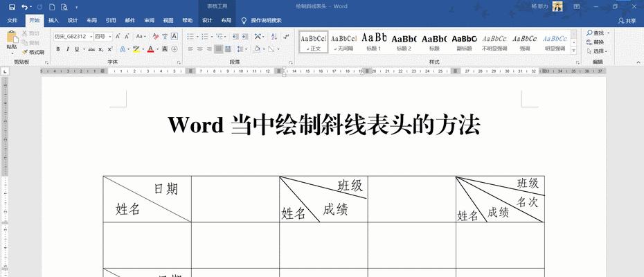The height and width of the screenshot is (277, 644).
Task: Expand the styles gallery more button
Action: tap(574, 51)
